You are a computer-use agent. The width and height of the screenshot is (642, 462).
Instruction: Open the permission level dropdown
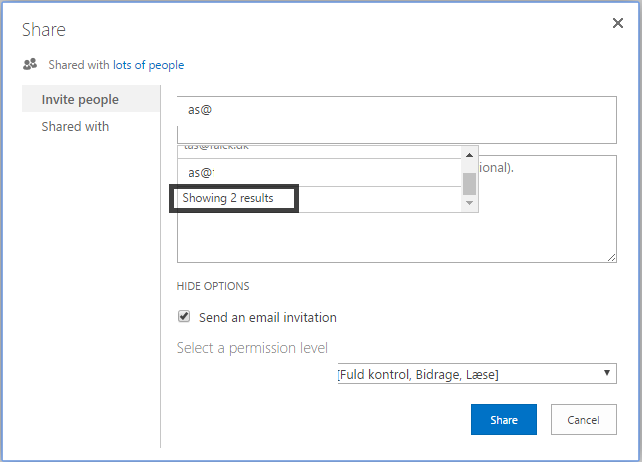click(476, 374)
